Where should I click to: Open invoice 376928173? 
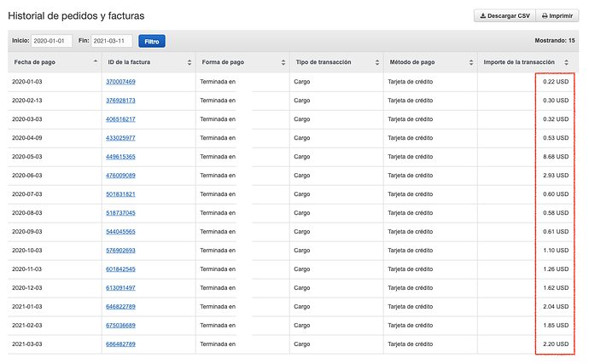[x=120, y=101]
